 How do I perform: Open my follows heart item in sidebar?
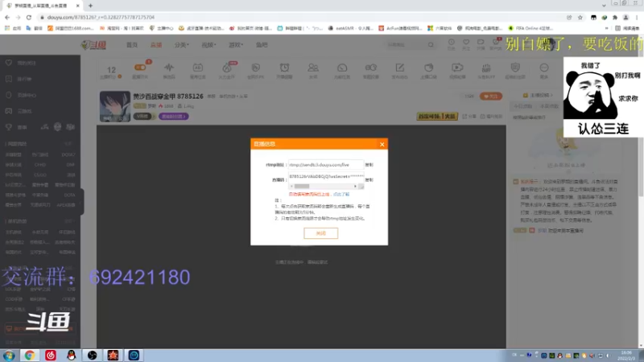click(x=21, y=63)
